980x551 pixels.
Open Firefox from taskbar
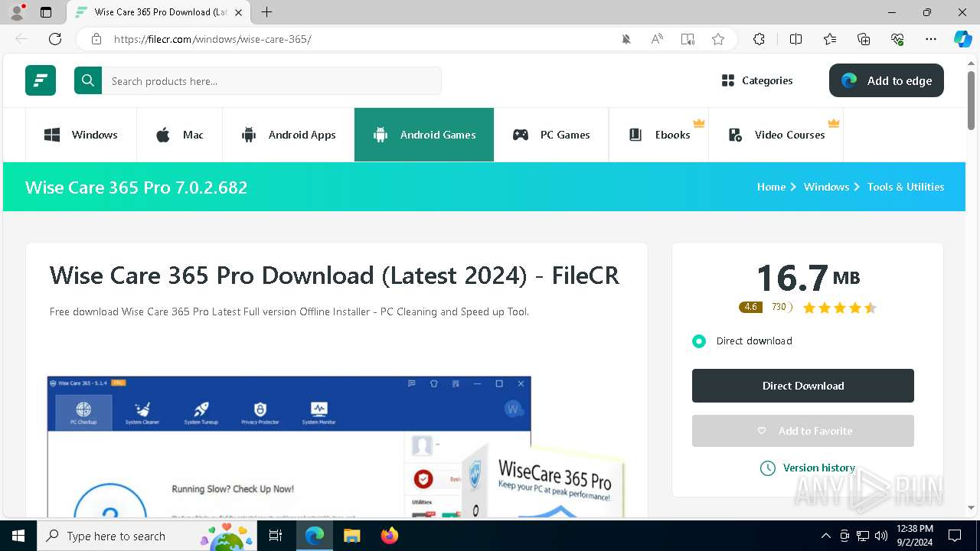[x=390, y=536]
